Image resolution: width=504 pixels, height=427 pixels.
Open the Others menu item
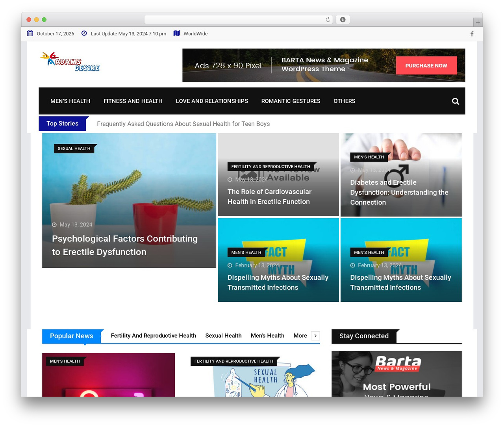pos(344,101)
